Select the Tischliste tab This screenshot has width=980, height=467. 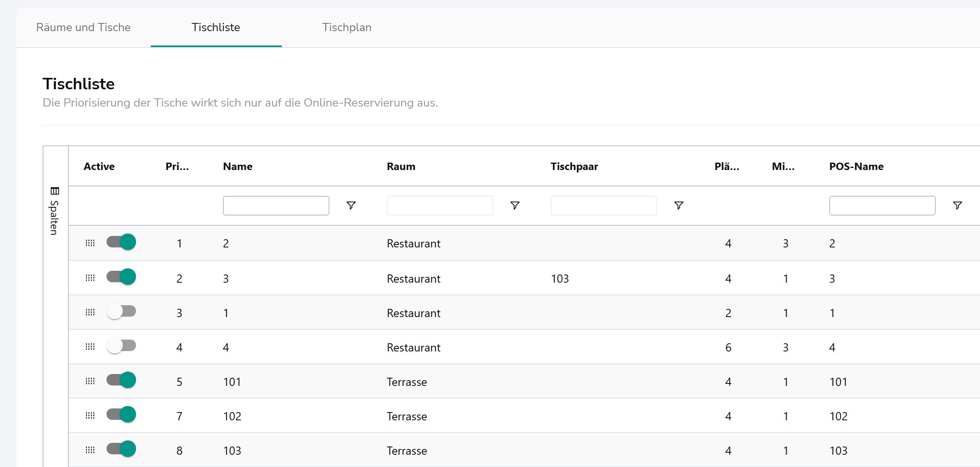coord(216,27)
